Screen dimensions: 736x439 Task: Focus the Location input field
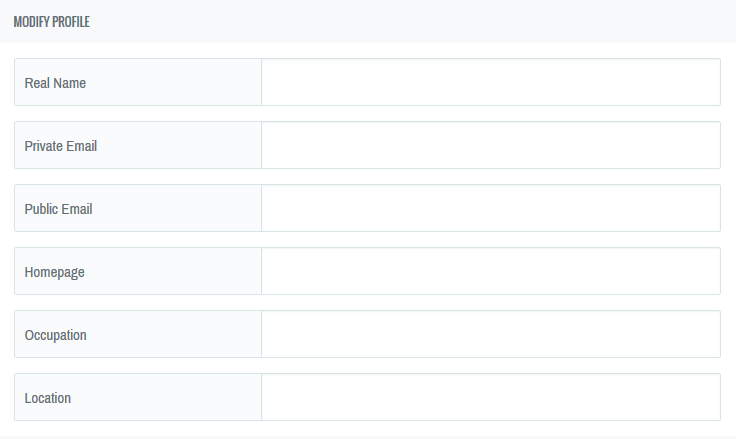click(x=490, y=397)
